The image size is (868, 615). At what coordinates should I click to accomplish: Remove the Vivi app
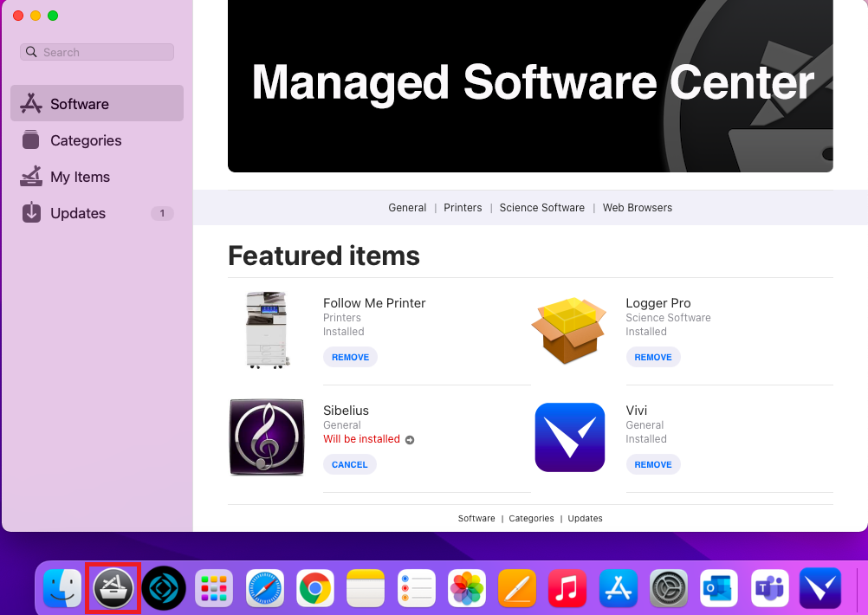[653, 464]
